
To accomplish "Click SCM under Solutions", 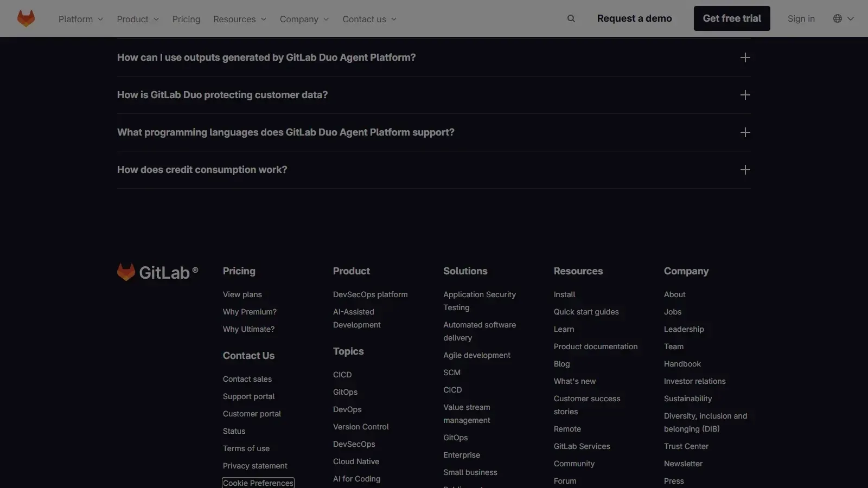I will point(451,373).
